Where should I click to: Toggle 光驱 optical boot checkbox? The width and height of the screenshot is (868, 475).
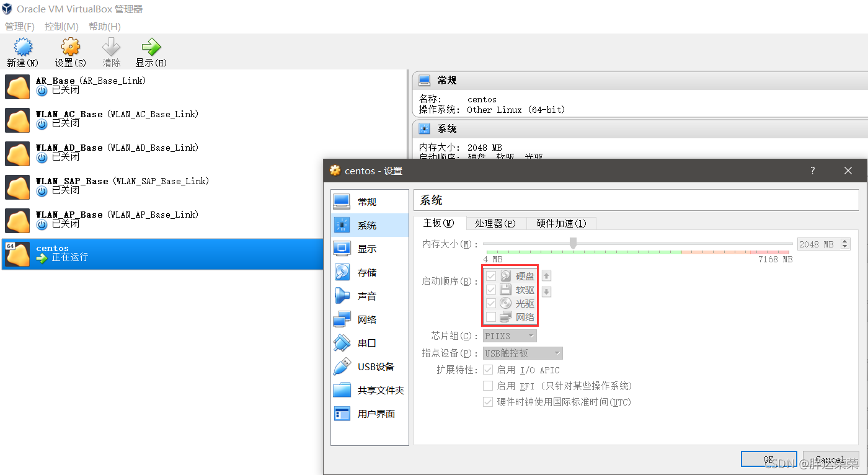coord(491,303)
